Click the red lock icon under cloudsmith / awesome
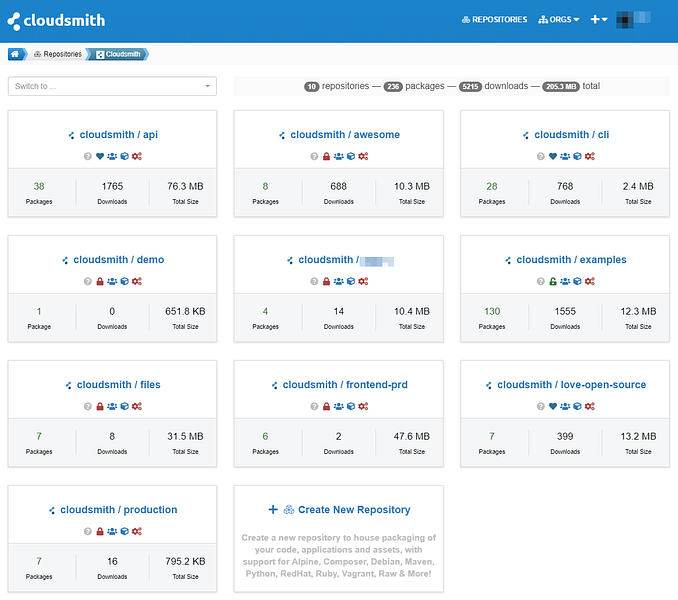Image resolution: width=678 pixels, height=600 pixels. (x=326, y=156)
